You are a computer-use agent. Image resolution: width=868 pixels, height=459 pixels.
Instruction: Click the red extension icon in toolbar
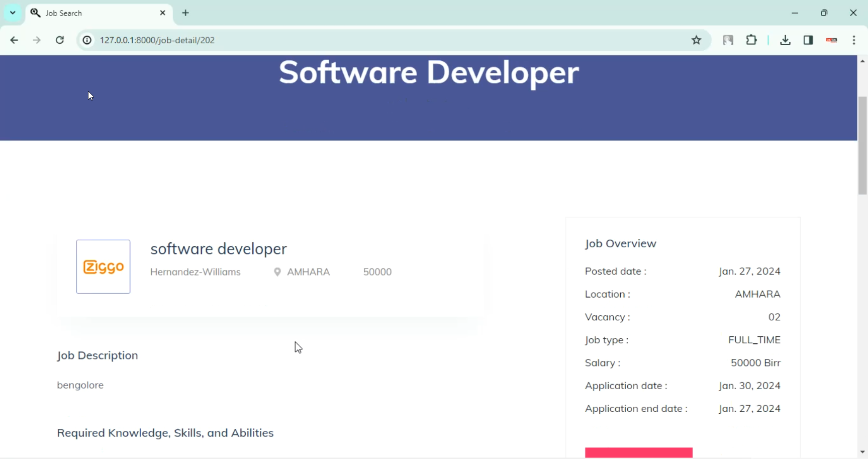(832, 40)
